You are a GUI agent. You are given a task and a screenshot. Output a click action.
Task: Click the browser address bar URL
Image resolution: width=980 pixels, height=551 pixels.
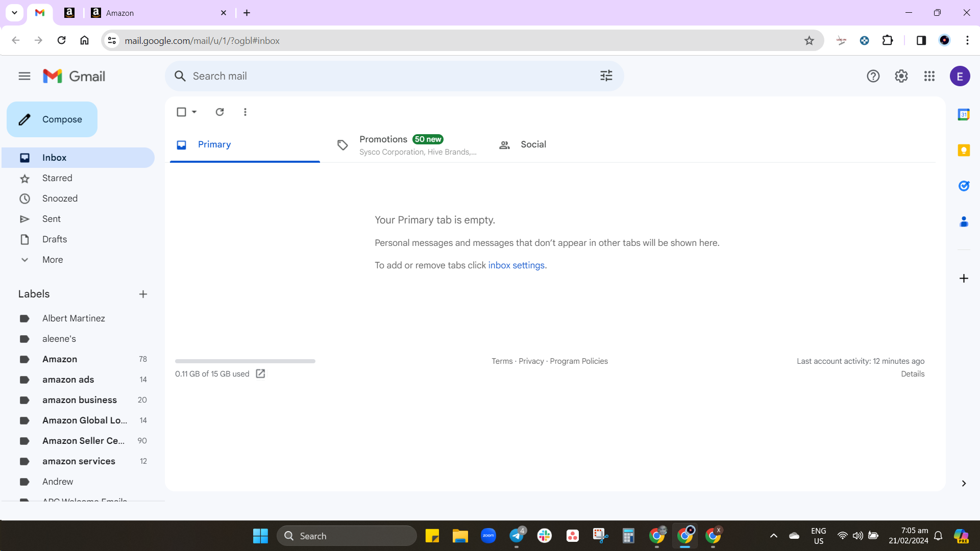(202, 41)
